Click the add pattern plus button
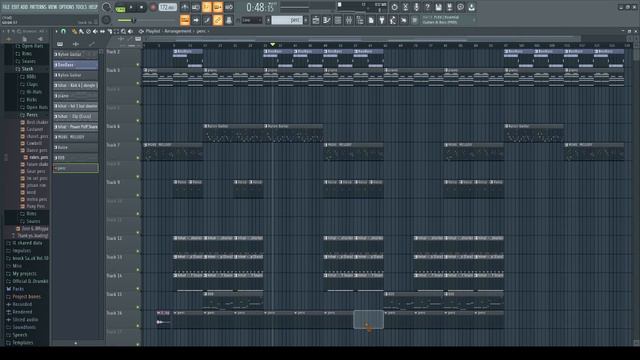640x360 pixels. click(x=306, y=20)
